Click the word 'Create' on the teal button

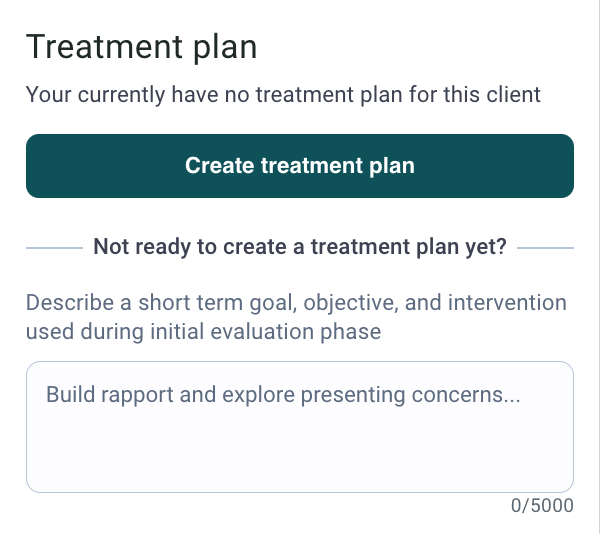pos(220,166)
